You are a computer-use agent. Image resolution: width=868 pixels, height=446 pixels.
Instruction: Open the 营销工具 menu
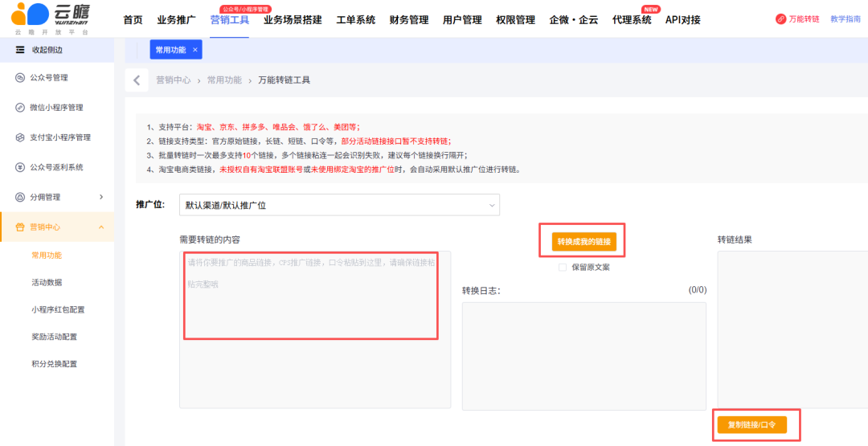(x=230, y=20)
